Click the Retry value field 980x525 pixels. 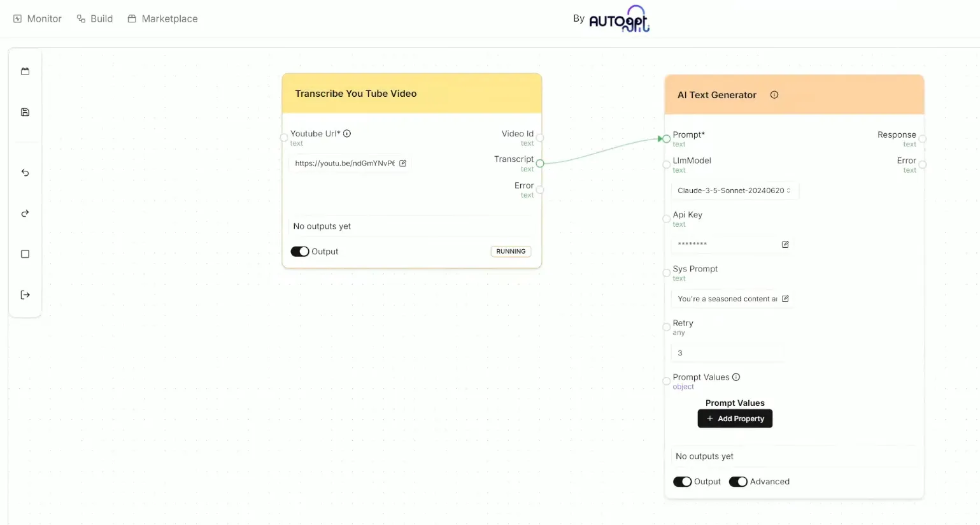pos(728,353)
